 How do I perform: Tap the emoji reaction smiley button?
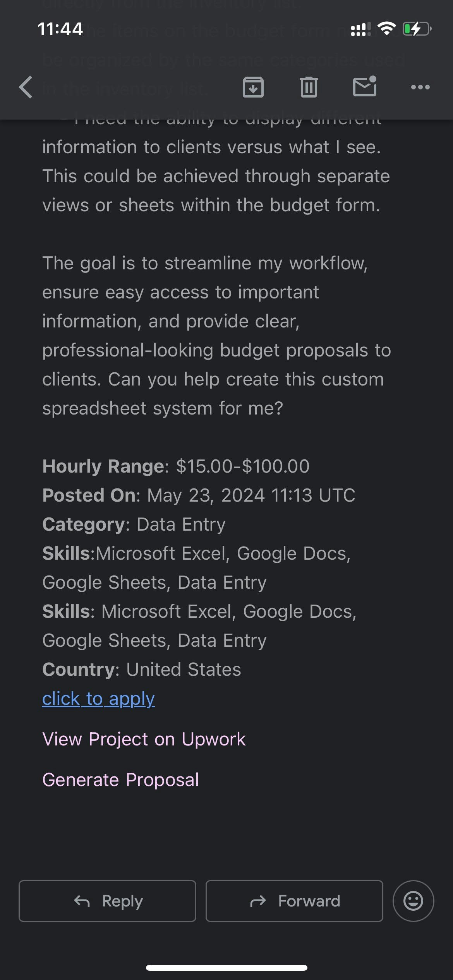413,901
